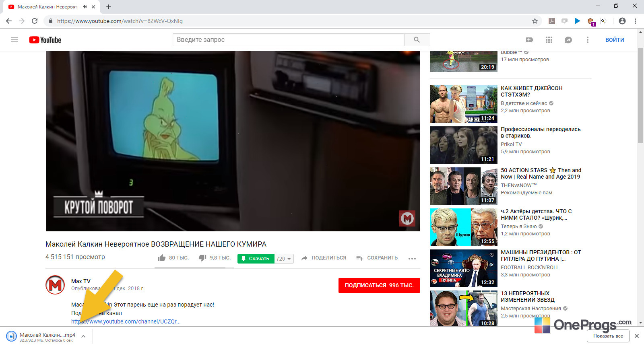Open the Профессионалы переоделись video thumbnail

pos(464,145)
